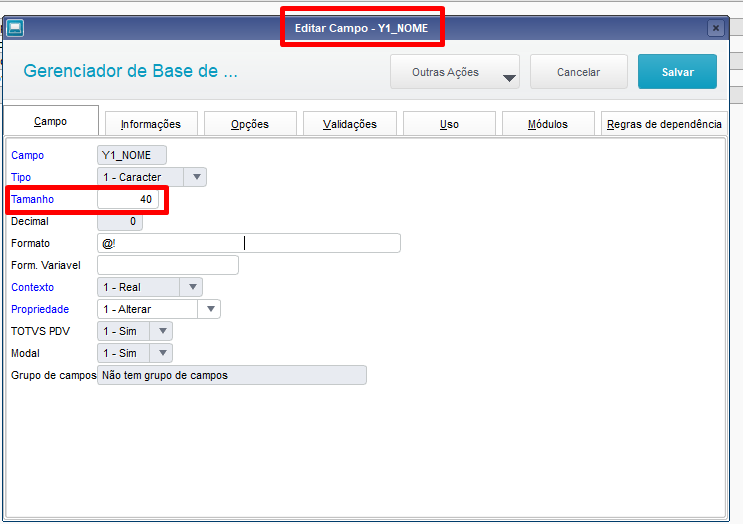Expand the Contexto dropdown
Image resolution: width=743 pixels, height=524 pixels.
[192, 287]
